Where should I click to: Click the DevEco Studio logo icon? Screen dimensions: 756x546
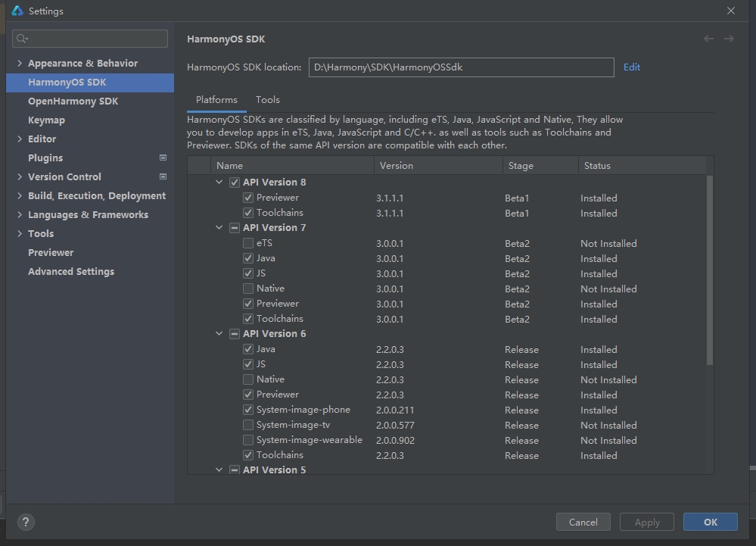(17, 11)
